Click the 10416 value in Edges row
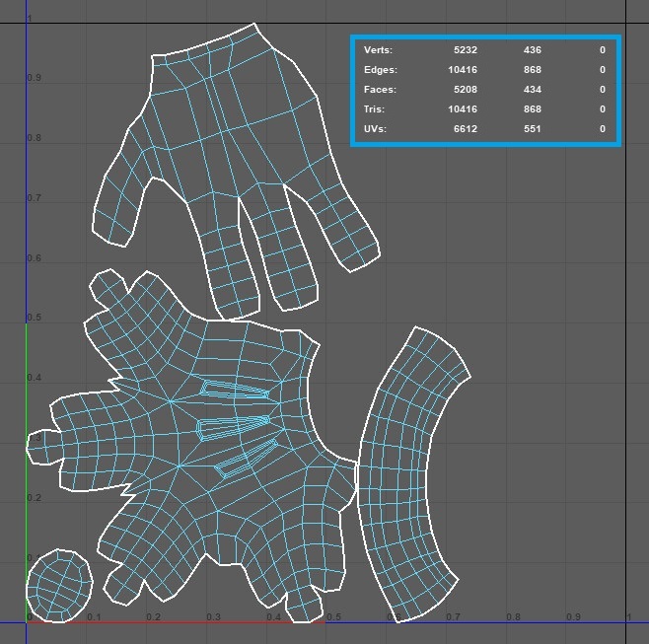This screenshot has height=644, width=649. [x=463, y=70]
